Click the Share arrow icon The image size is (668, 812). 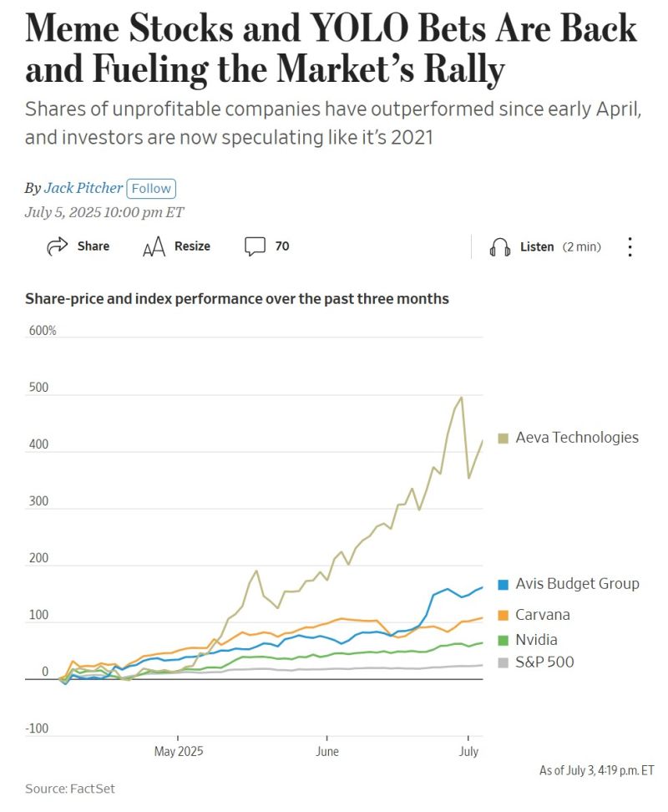click(57, 246)
